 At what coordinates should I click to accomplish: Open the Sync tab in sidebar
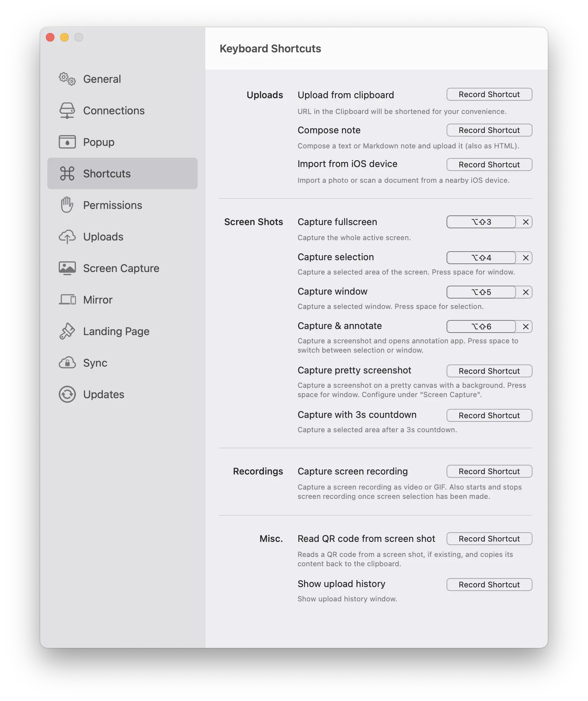pyautogui.click(x=95, y=363)
